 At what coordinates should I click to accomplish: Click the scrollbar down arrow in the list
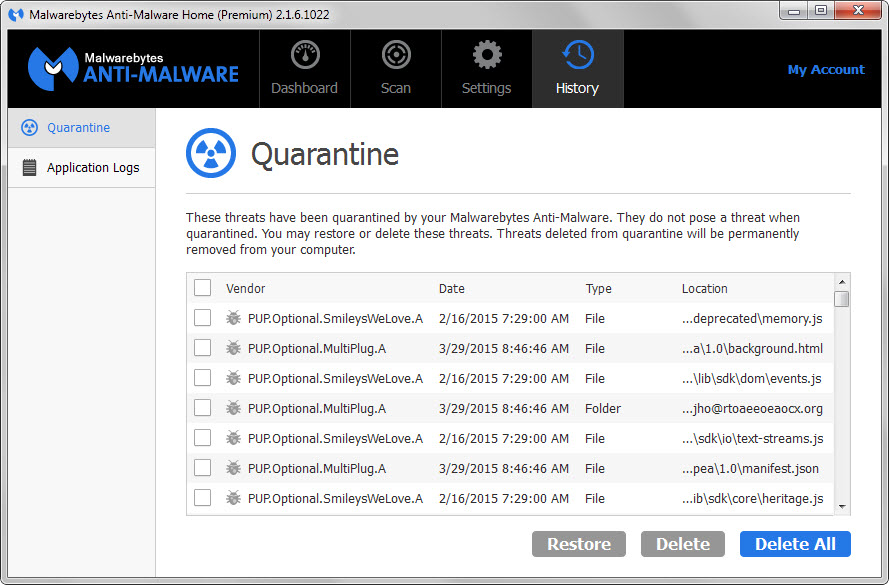click(x=842, y=507)
